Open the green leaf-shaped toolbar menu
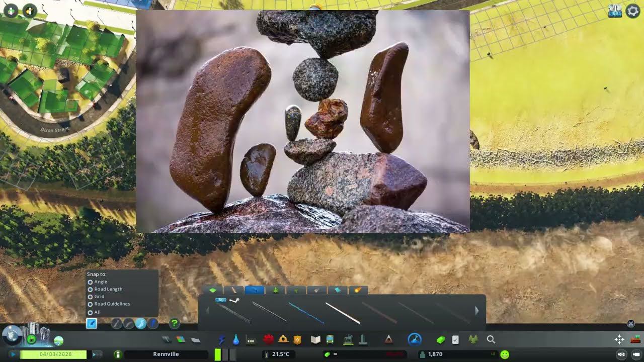 click(473, 340)
